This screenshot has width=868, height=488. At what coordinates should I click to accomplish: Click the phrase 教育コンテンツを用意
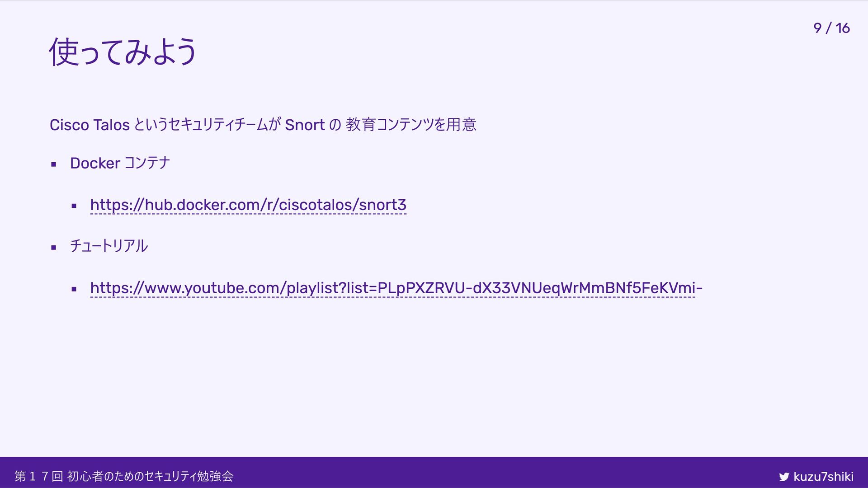(x=411, y=125)
